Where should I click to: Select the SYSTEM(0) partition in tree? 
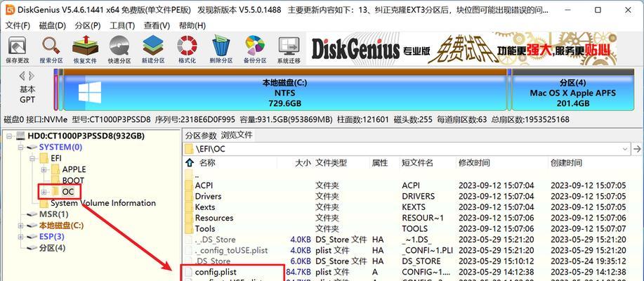pyautogui.click(x=60, y=147)
